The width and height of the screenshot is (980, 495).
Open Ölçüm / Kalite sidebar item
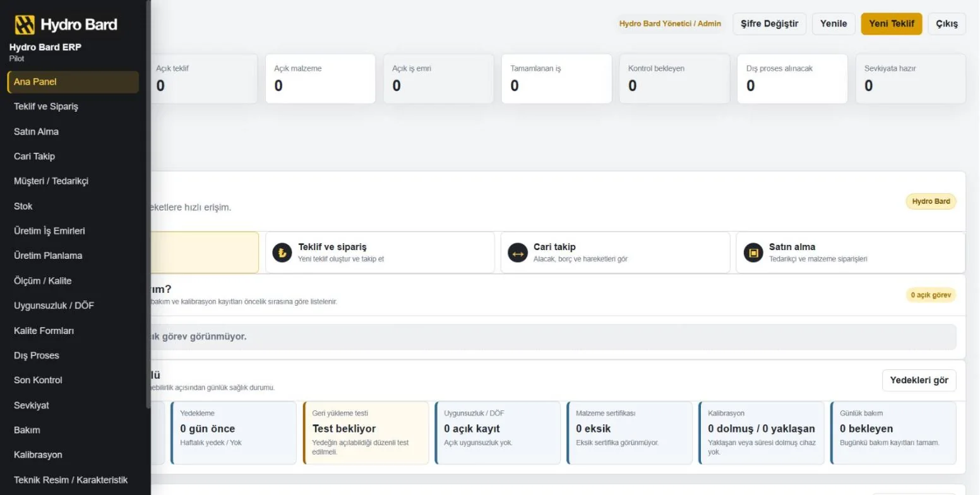click(x=73, y=281)
